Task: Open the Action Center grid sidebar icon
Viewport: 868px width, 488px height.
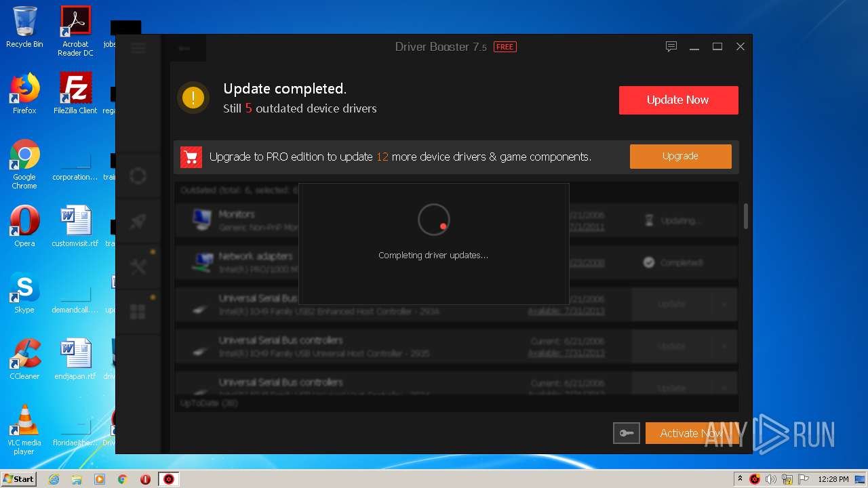Action: click(138, 311)
